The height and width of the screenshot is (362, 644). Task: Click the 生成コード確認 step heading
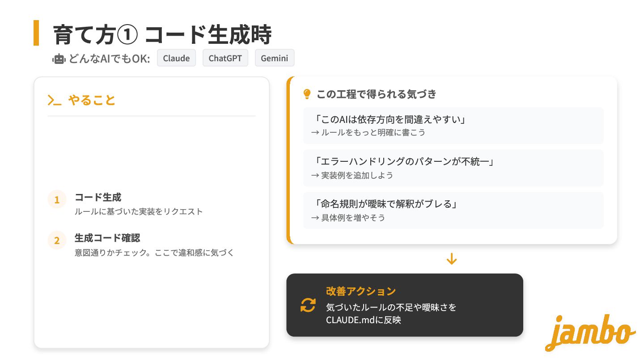point(107,238)
